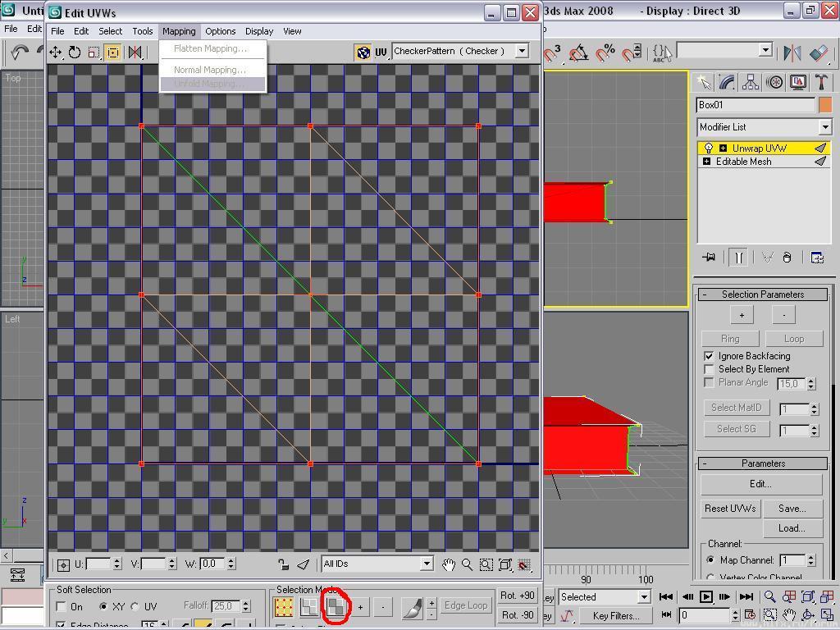Image resolution: width=840 pixels, height=630 pixels.
Task: Enable Soft Selection On checkbox
Action: [62, 606]
